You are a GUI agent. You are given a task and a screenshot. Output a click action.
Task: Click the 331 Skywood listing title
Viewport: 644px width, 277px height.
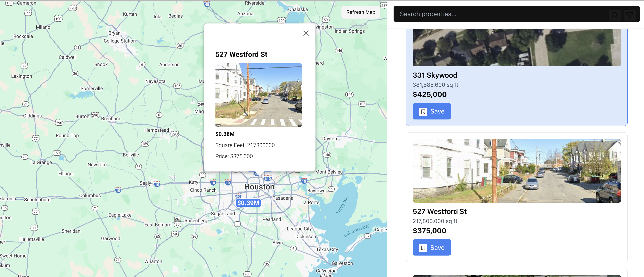[435, 75]
